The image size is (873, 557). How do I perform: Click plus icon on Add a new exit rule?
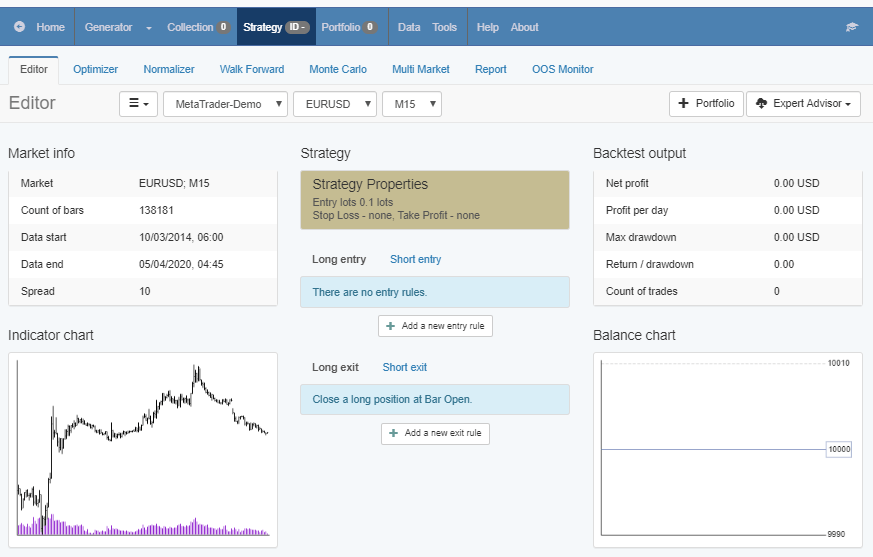pos(394,433)
